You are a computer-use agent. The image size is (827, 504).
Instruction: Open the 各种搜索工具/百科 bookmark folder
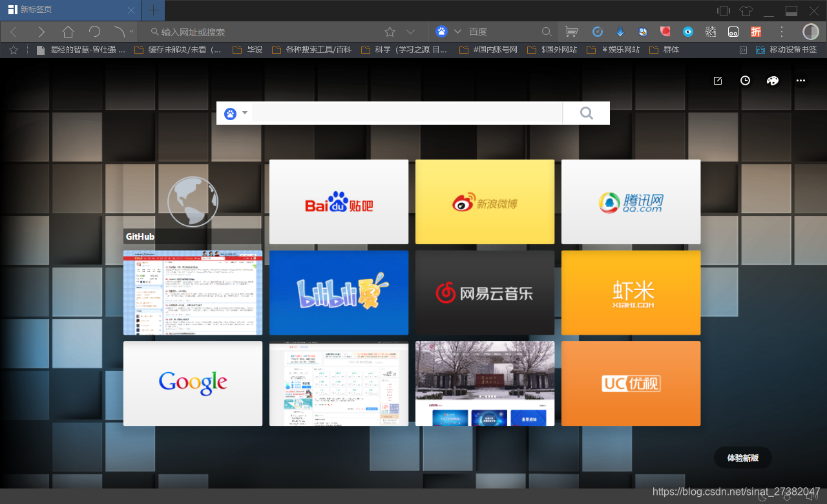click(x=311, y=50)
